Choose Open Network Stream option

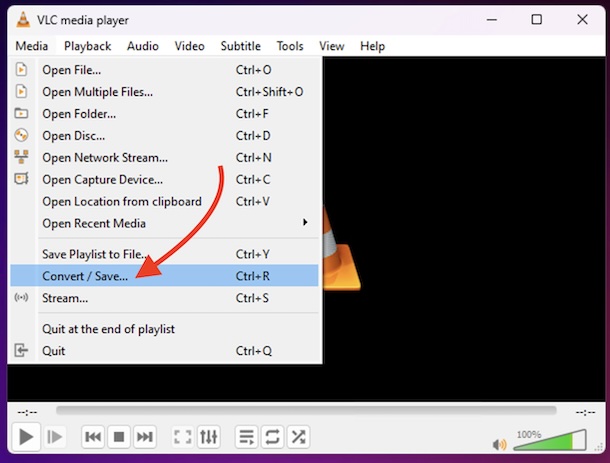coord(104,158)
